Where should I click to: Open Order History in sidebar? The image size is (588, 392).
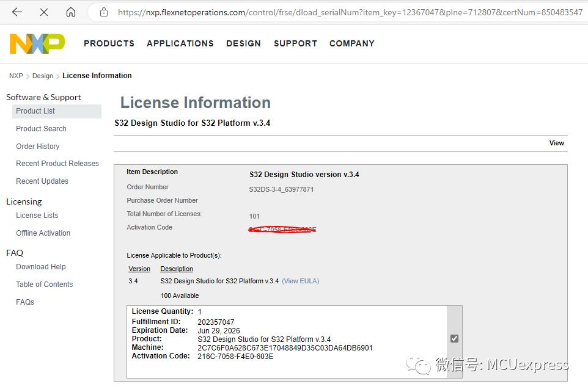point(37,146)
